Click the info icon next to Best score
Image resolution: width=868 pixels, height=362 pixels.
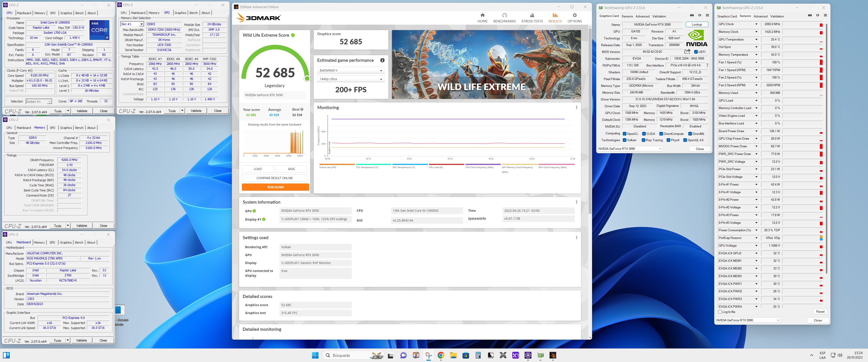click(302, 109)
